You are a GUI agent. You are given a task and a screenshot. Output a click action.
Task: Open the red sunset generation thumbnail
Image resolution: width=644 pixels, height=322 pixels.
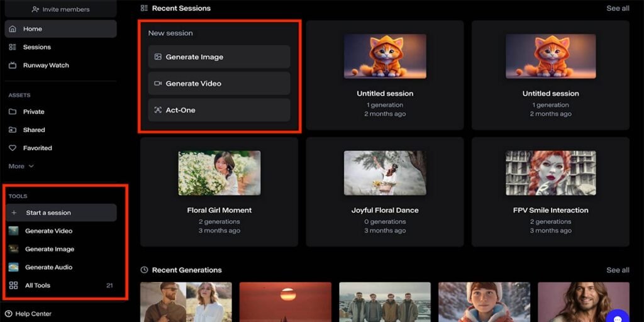(286, 302)
